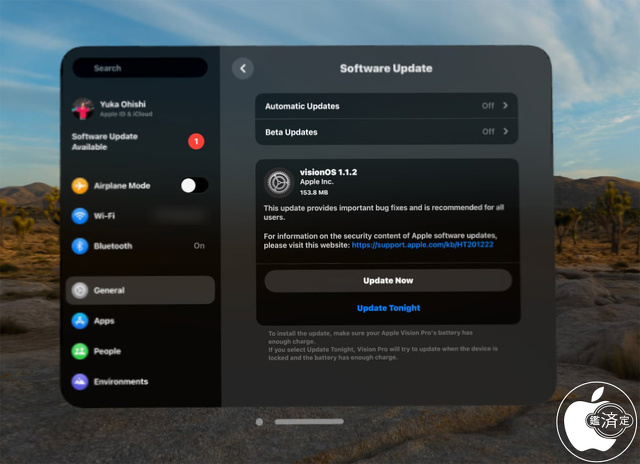640x464 pixels.
Task: Open the support.apple.com HT201222 link
Action: (422, 245)
